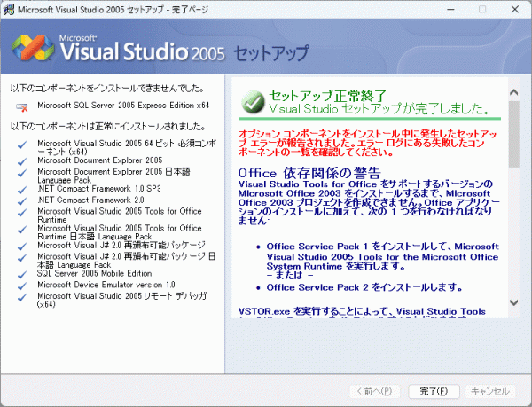Click the text 以下のコンポーネントは正常にインストールされました
The width and height of the screenshot is (532, 407).
108,127
